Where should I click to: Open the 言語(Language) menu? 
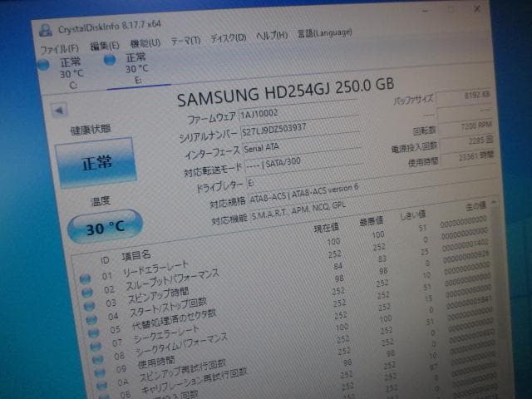[325, 33]
